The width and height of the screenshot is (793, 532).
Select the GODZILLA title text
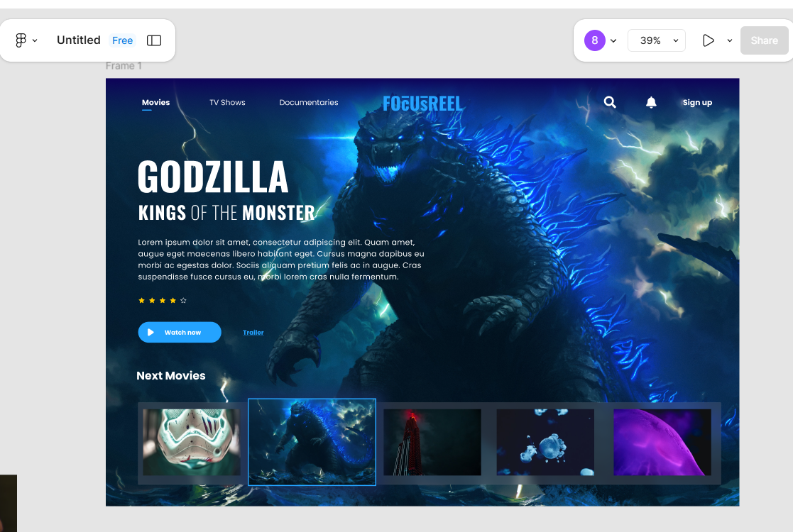point(213,177)
